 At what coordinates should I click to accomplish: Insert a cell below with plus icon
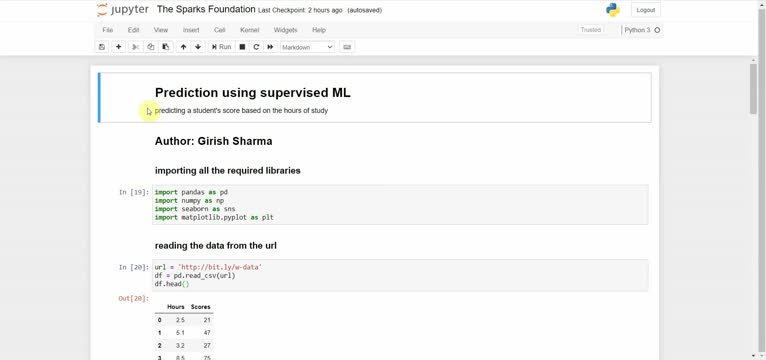[x=118, y=47]
